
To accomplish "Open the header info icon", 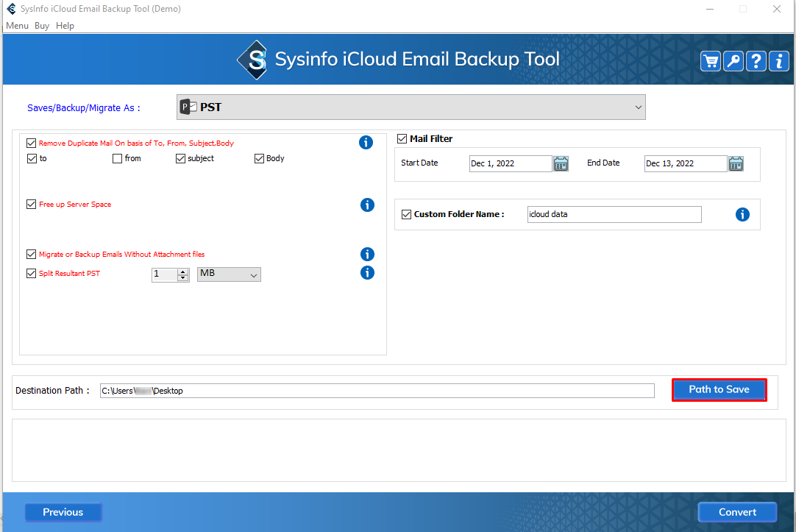I will [x=778, y=61].
